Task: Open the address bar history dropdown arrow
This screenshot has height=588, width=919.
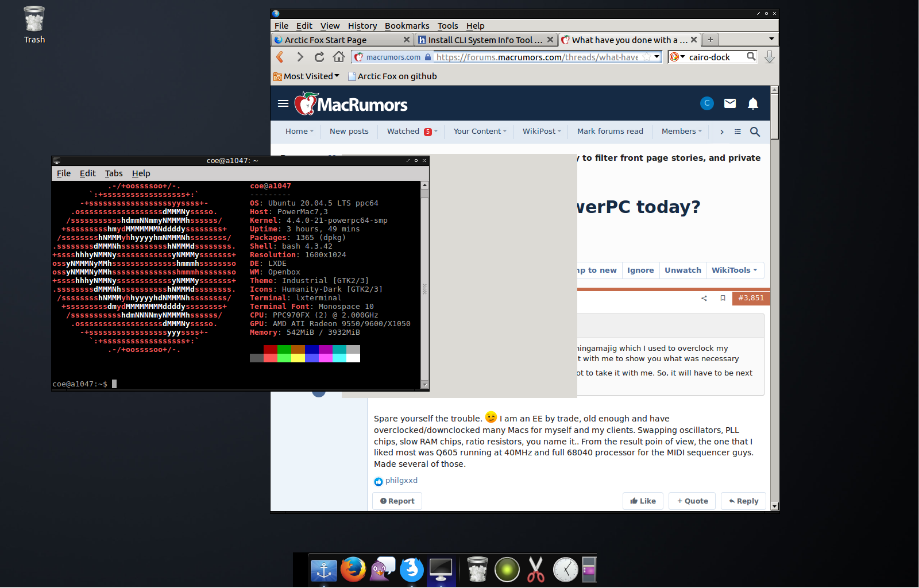Action: (x=657, y=57)
